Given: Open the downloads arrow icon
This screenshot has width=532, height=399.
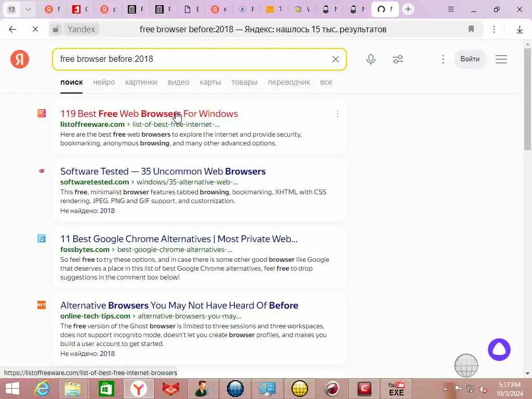Looking at the screenshot, I should (x=520, y=30).
